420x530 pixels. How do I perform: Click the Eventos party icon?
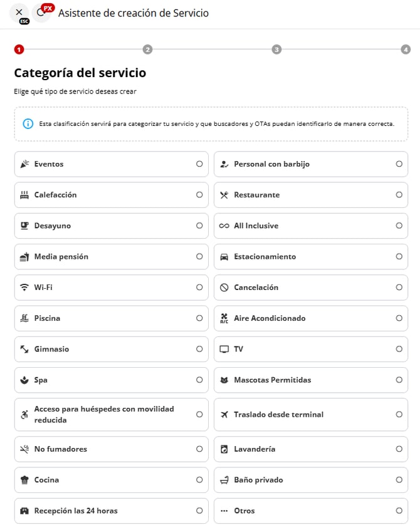tap(24, 164)
